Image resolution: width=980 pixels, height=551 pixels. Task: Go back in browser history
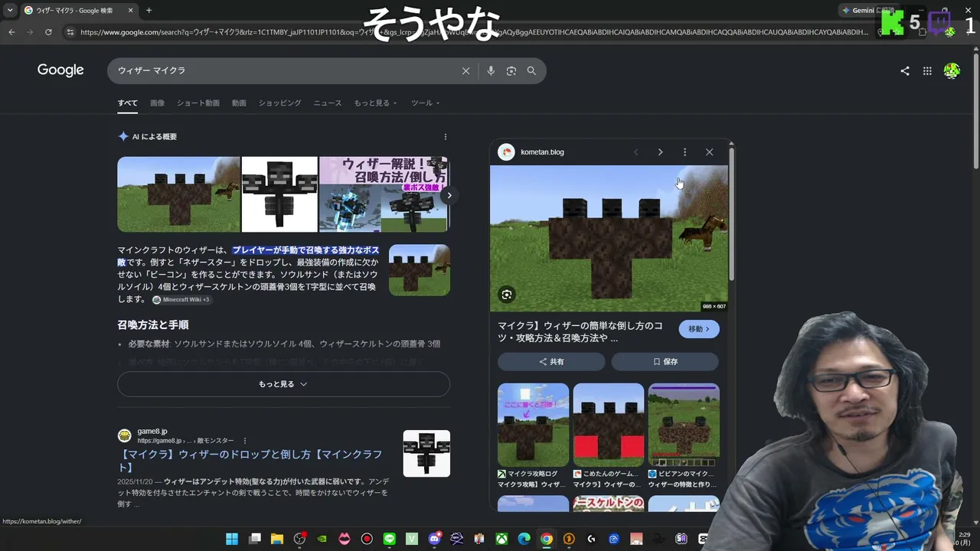click(x=11, y=32)
